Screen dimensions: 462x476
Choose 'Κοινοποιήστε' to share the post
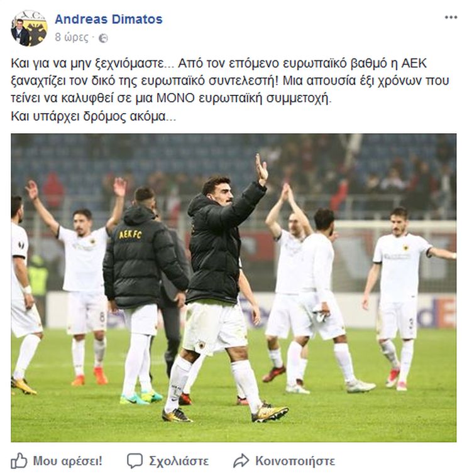coord(295,461)
